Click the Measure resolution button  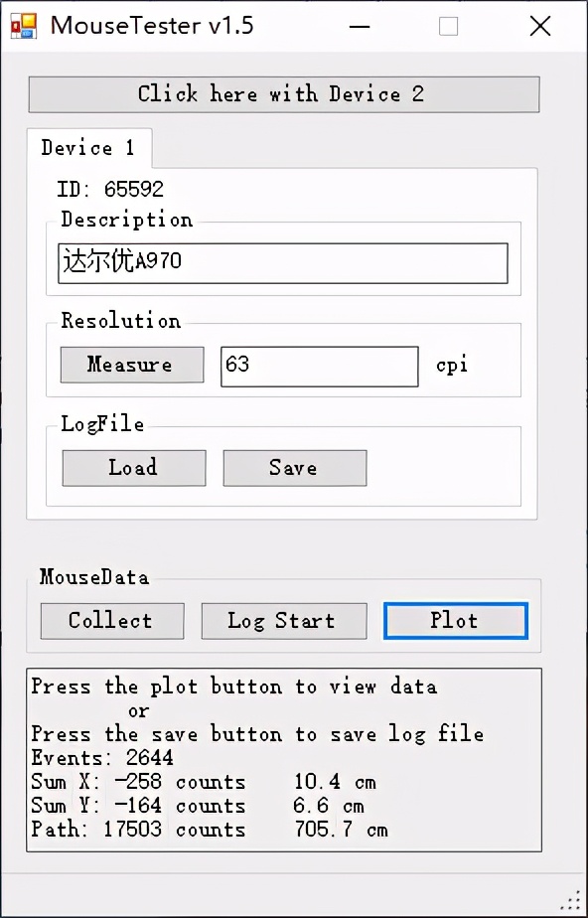(132, 365)
